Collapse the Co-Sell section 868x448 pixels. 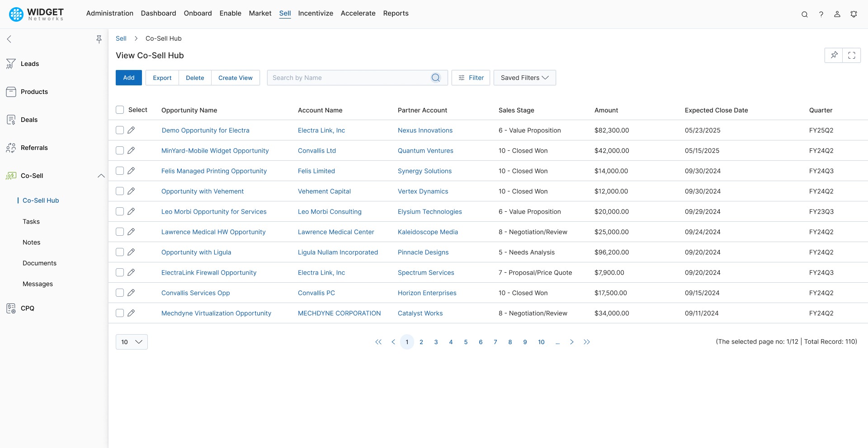tap(101, 176)
